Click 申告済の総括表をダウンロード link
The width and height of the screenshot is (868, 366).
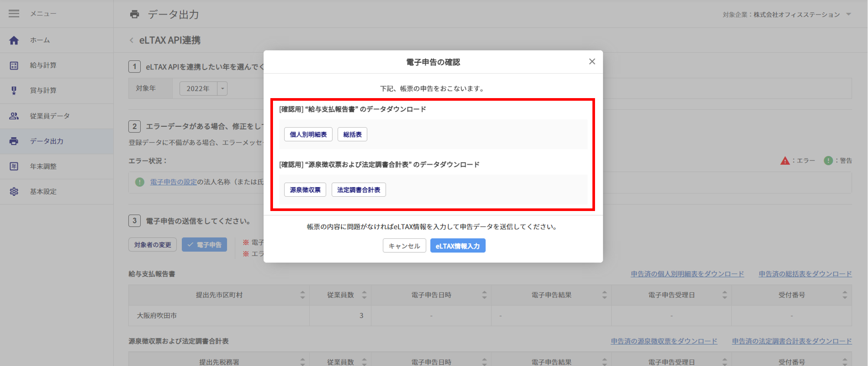pyautogui.click(x=805, y=274)
